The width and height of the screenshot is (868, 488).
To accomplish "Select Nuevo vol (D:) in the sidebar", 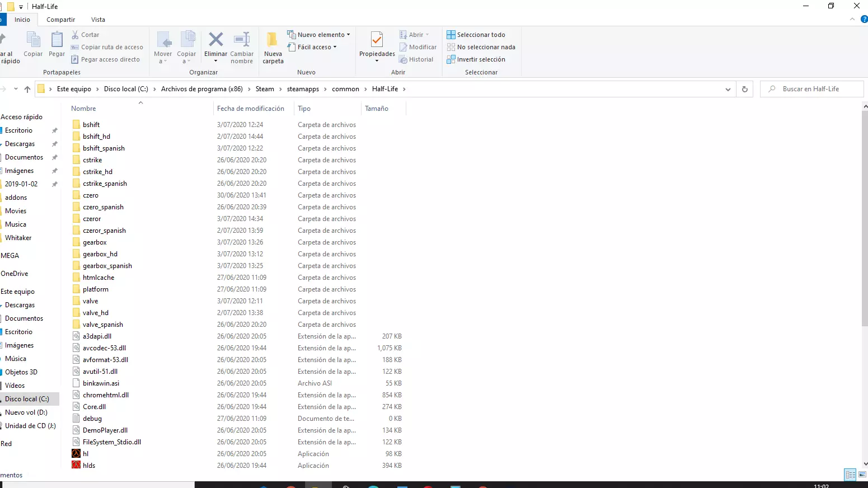I will tap(26, 412).
